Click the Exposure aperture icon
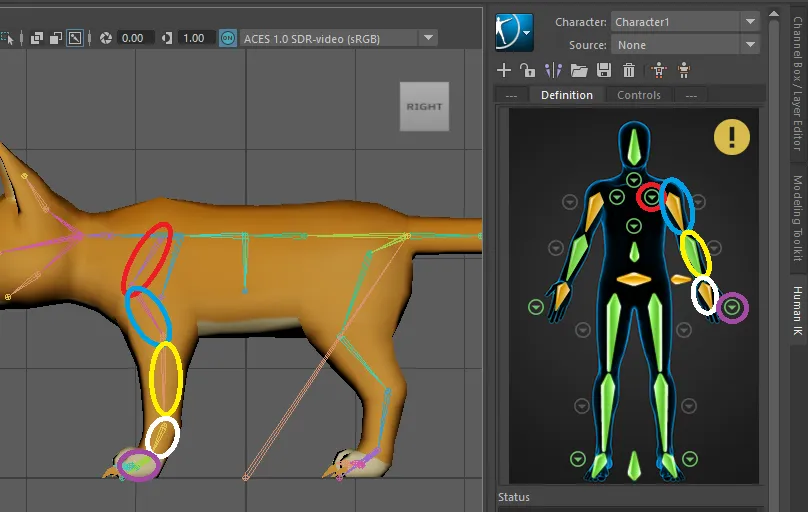The height and width of the screenshot is (512, 808). coord(106,38)
